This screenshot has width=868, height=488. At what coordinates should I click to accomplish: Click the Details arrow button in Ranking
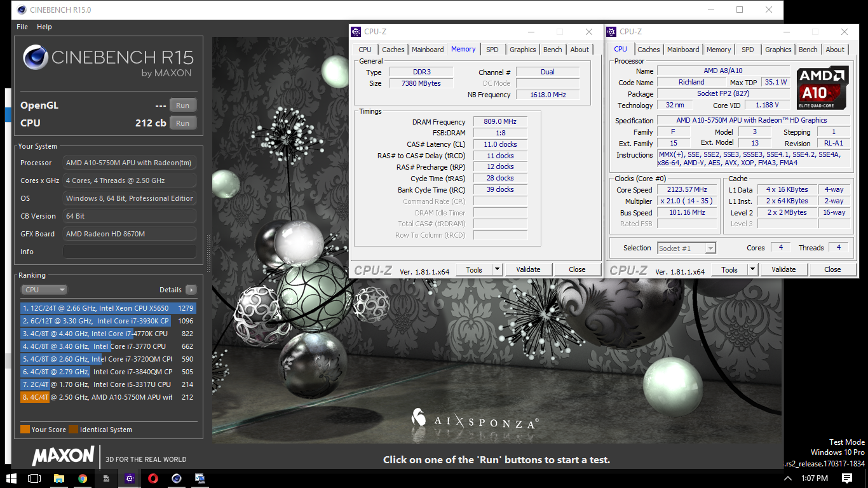191,290
